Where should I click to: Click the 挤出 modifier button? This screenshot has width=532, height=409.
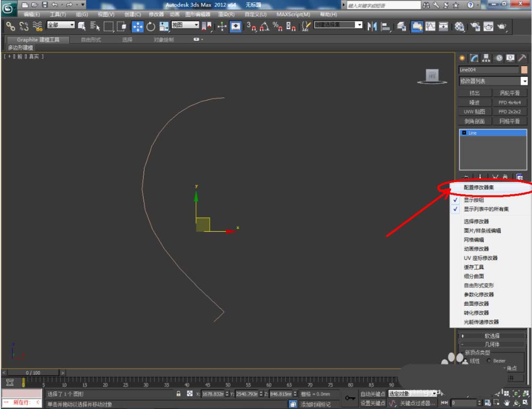[x=474, y=93]
